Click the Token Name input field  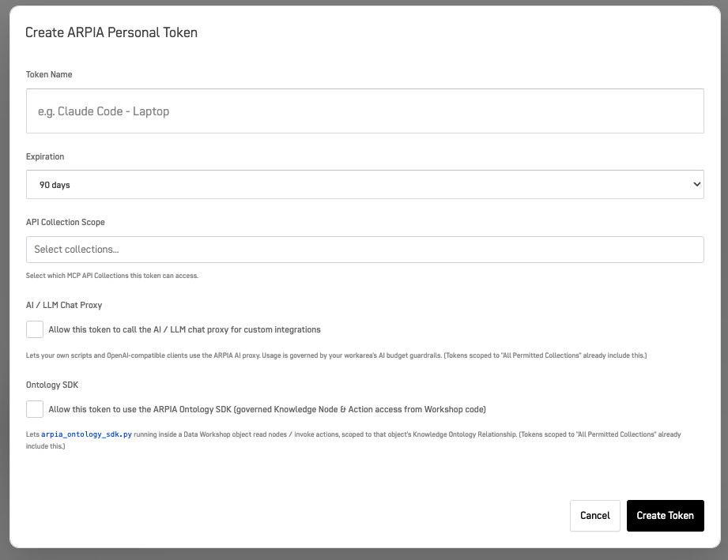click(x=365, y=111)
